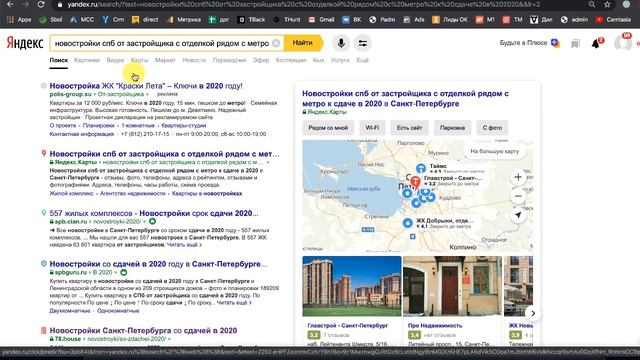Click the red door building thumbnail
This screenshot has height=360, width=640.
point(452,286)
